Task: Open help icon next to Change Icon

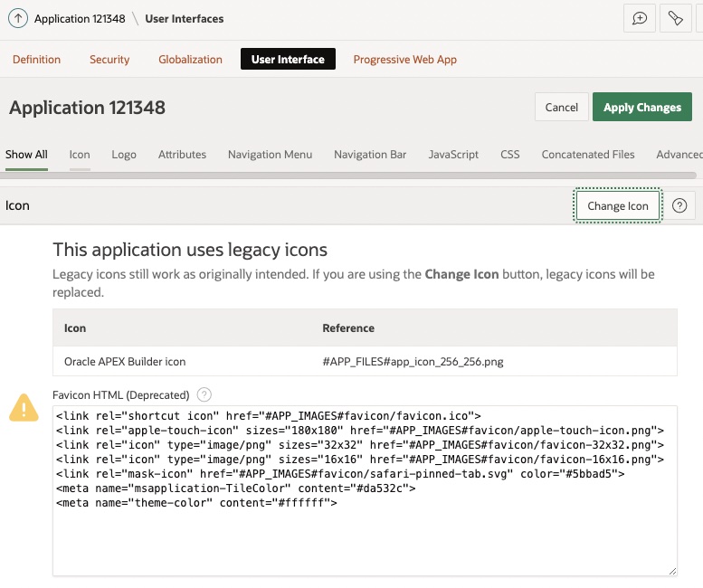Action: click(x=679, y=205)
